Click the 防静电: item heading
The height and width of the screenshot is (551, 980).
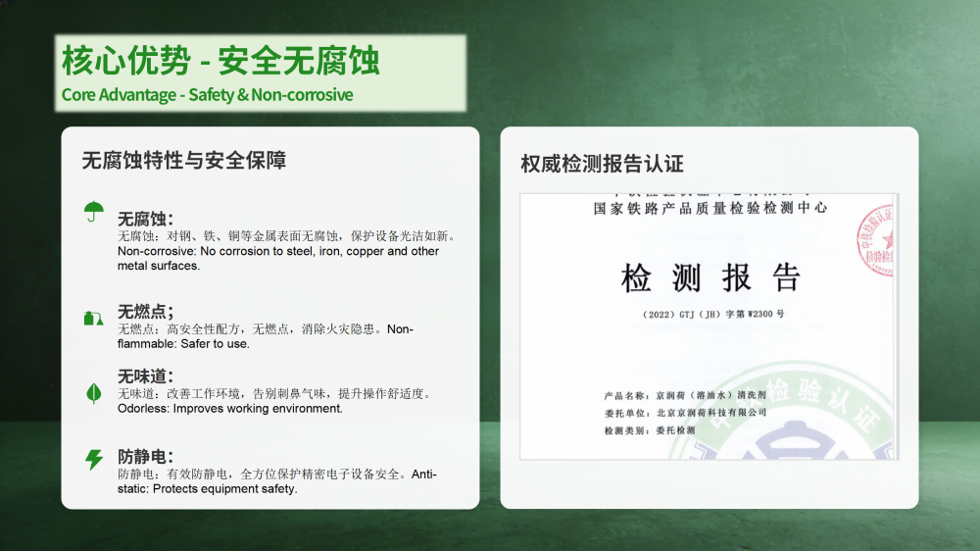coord(145,456)
